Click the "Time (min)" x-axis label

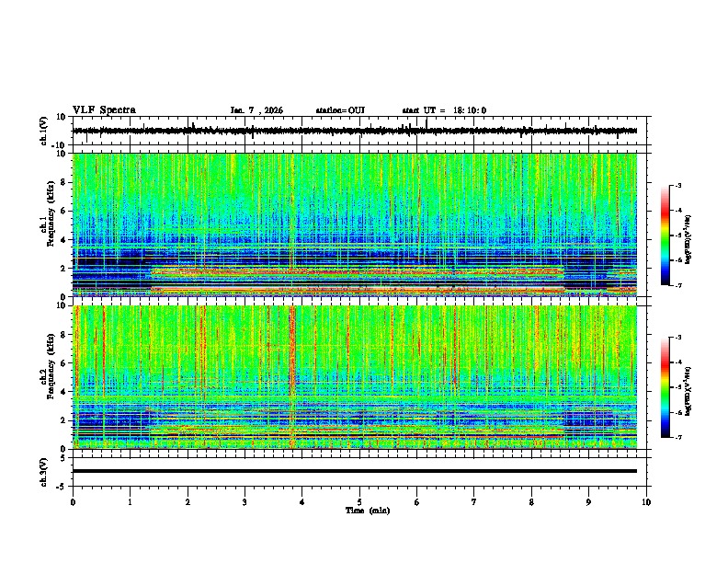click(x=368, y=511)
